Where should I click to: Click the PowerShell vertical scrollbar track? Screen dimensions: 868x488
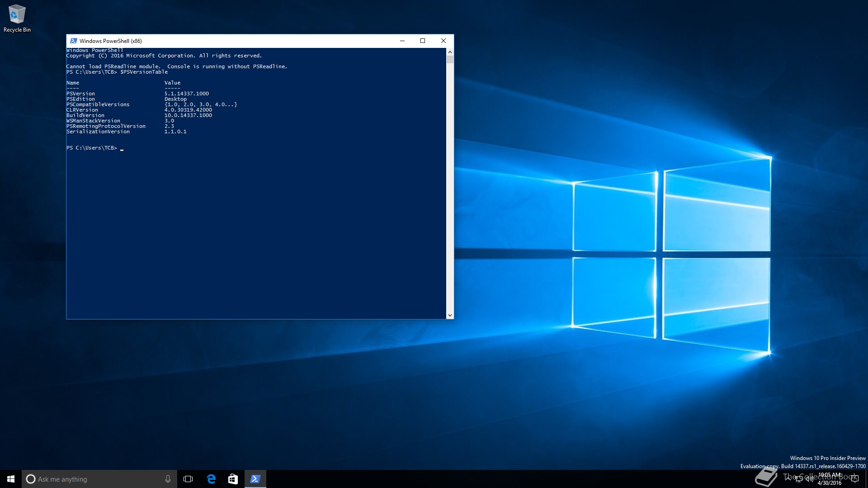[x=450, y=181]
